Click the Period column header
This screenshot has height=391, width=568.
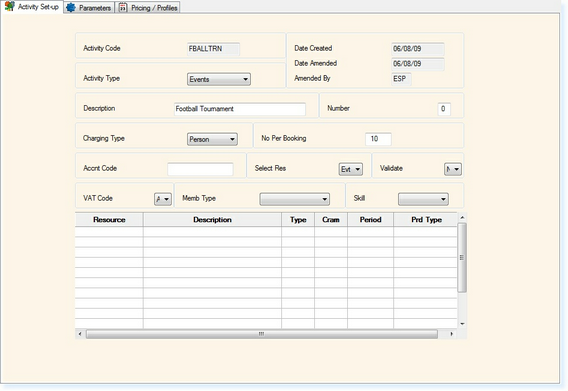[371, 220]
